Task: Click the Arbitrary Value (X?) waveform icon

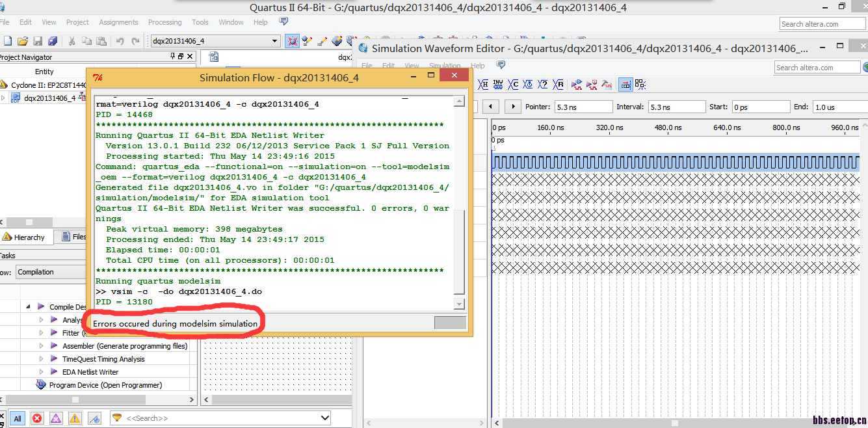Action: tap(543, 84)
